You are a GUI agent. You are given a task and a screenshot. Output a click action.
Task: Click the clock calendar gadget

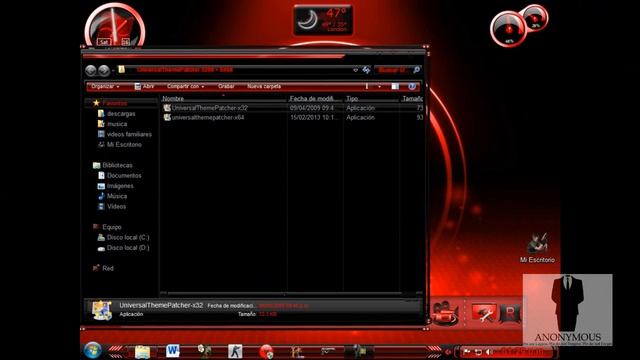pyautogui.click(x=115, y=27)
